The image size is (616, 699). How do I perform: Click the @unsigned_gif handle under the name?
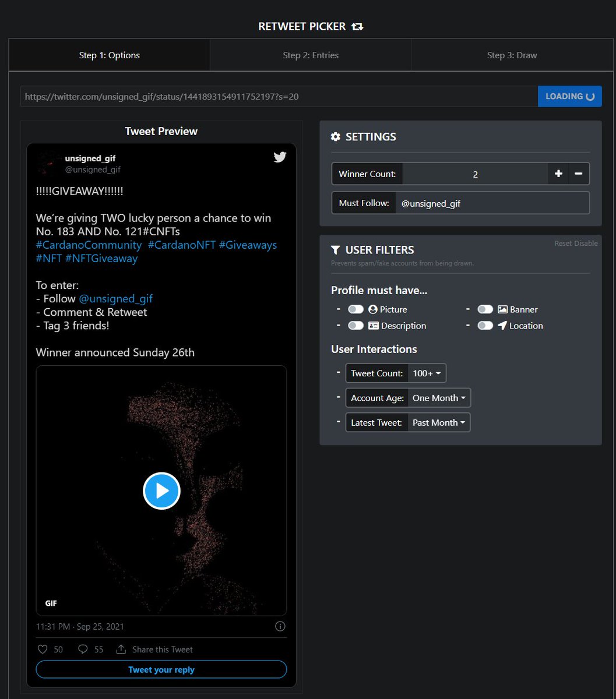click(93, 170)
